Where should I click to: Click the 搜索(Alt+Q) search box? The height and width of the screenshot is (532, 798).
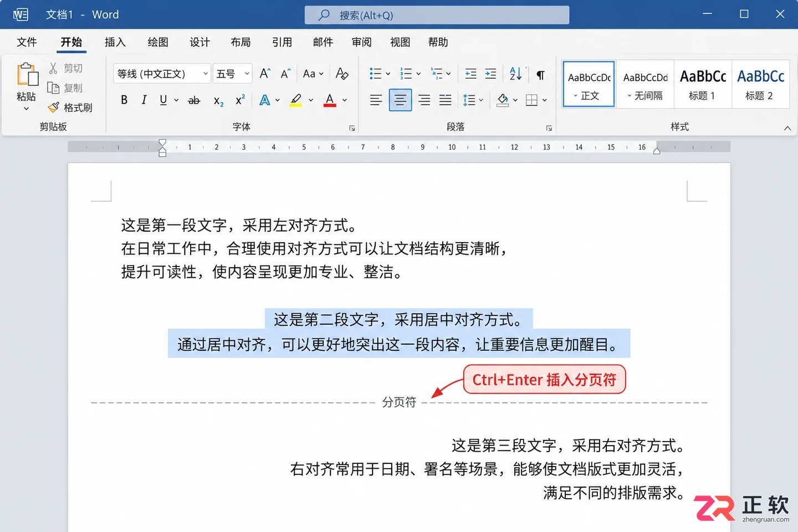(x=437, y=15)
